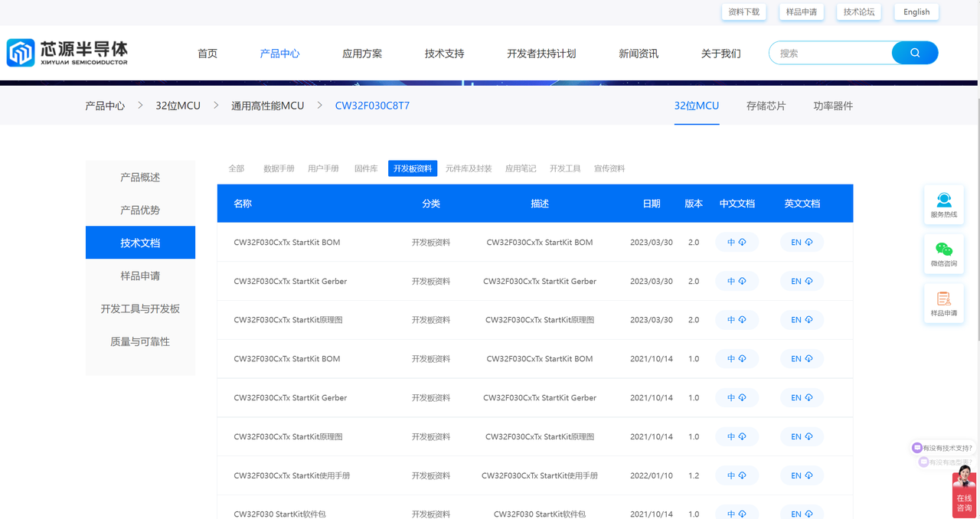The width and height of the screenshot is (980, 519).
Task: Download Chinese doc for 2021 StartKit BOM v1.0
Action: [737, 358]
